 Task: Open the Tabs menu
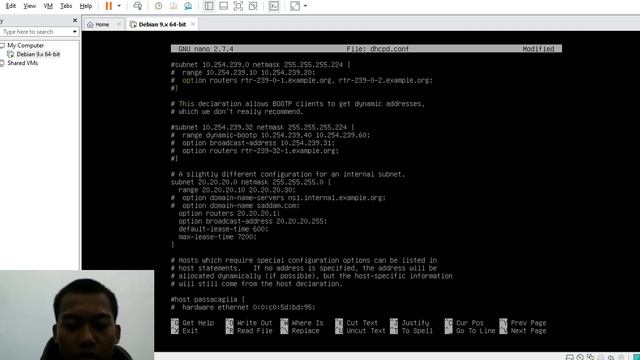pyautogui.click(x=66, y=6)
